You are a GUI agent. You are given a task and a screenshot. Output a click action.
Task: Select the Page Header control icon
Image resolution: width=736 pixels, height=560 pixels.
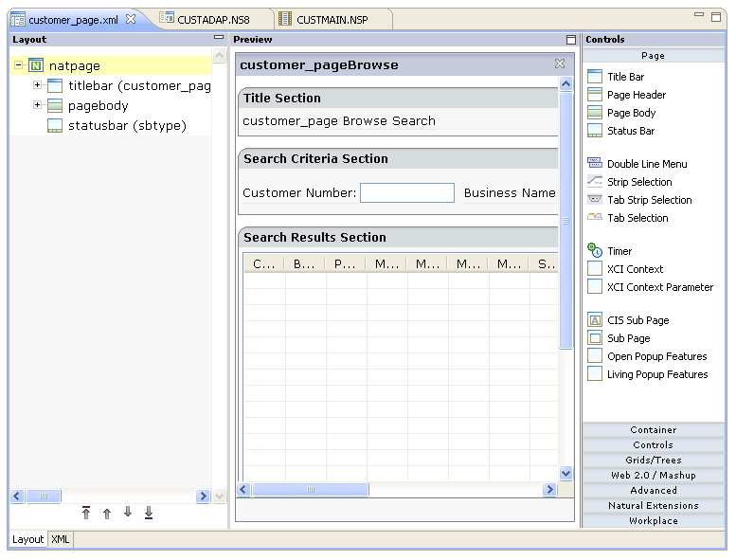(x=595, y=95)
